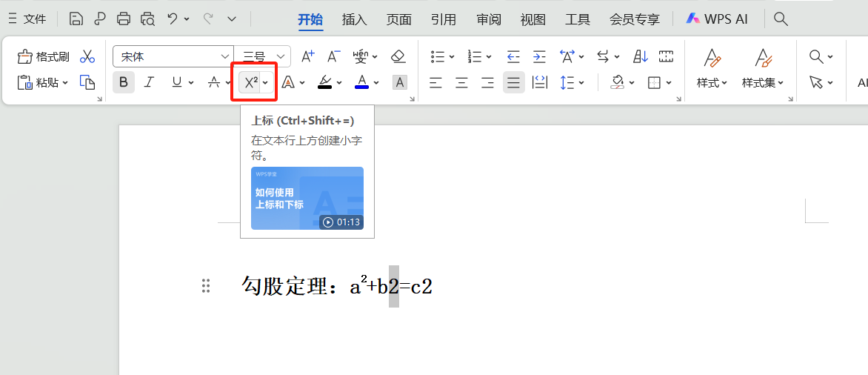
Task: Click the eraser Clear Formatting icon
Action: point(398,56)
